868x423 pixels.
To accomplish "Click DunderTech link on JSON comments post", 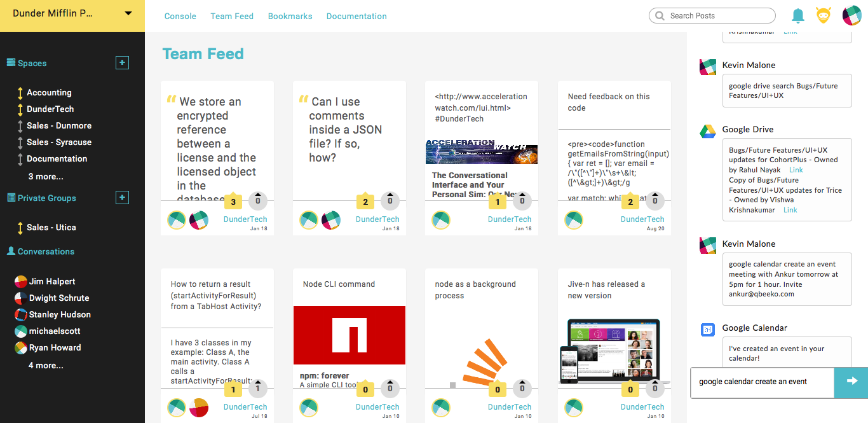I will tap(377, 219).
